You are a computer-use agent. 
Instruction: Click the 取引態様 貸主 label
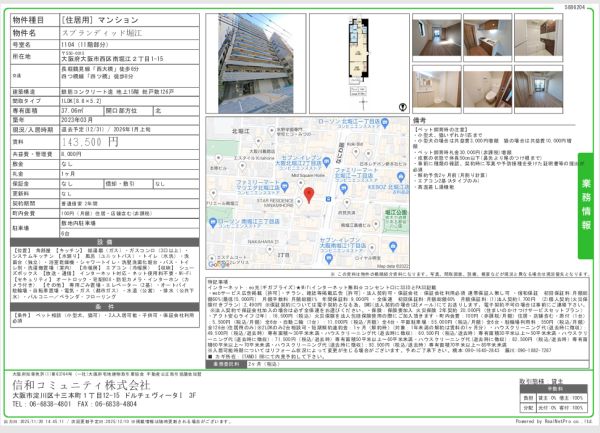pyautogui.click(x=541, y=381)
